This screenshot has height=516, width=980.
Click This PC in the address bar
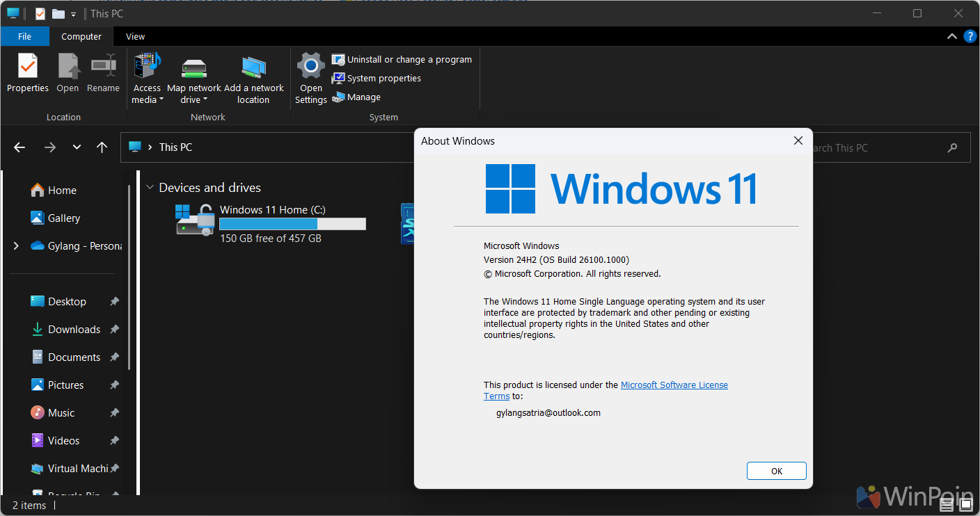pyautogui.click(x=175, y=147)
